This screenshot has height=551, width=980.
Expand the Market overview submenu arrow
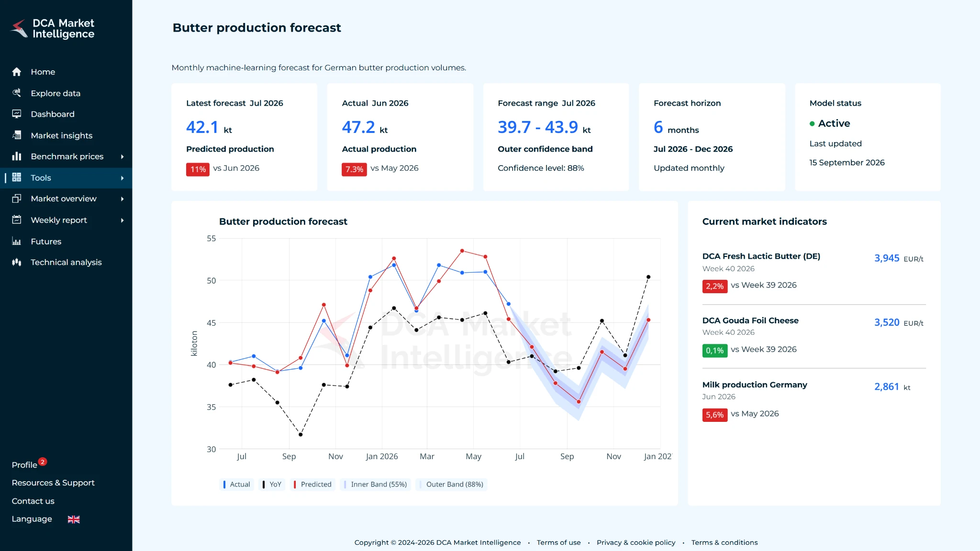point(122,199)
